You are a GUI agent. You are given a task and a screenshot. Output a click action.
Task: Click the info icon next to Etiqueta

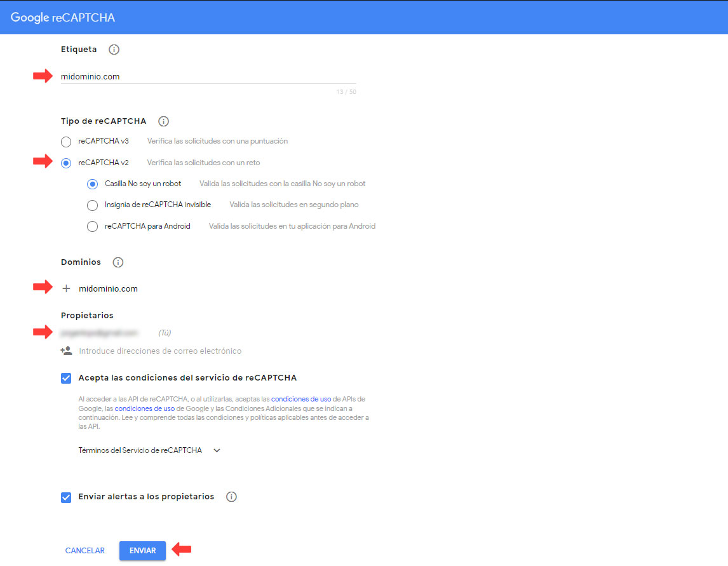(x=114, y=50)
